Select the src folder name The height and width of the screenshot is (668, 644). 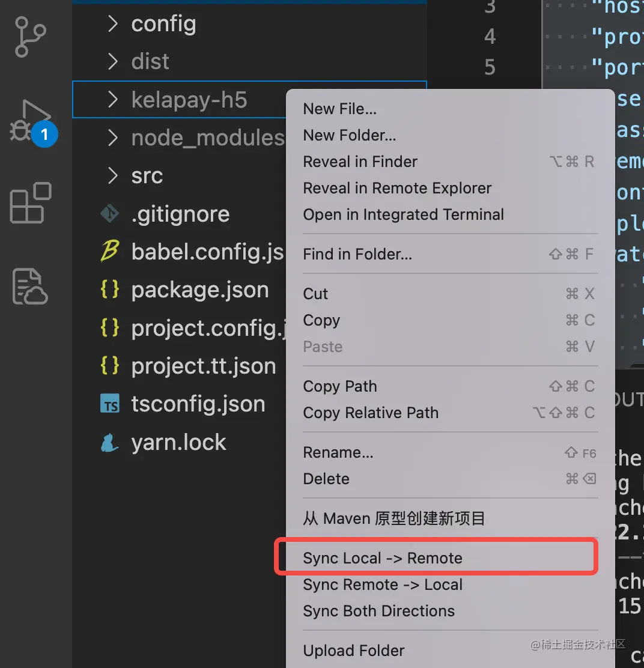[x=147, y=176]
